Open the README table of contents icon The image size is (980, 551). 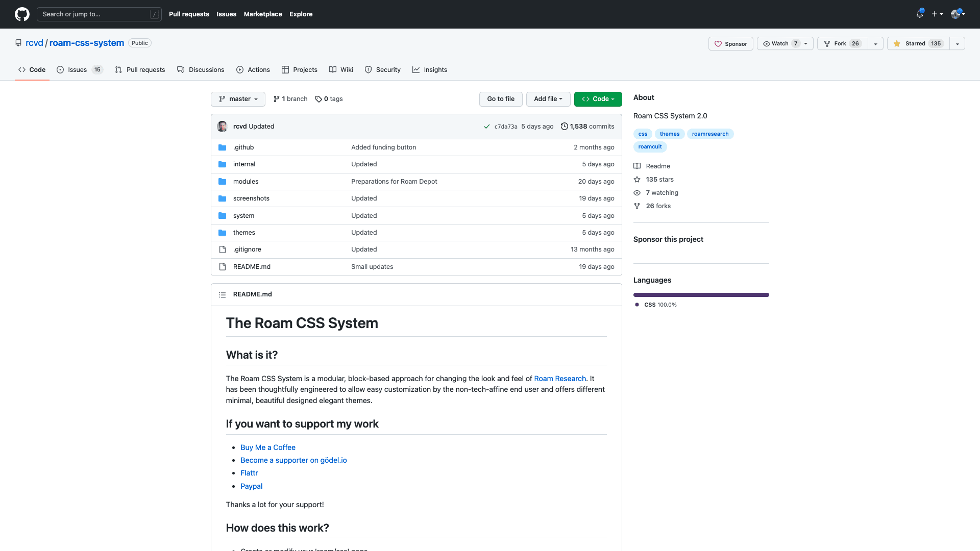coord(223,295)
